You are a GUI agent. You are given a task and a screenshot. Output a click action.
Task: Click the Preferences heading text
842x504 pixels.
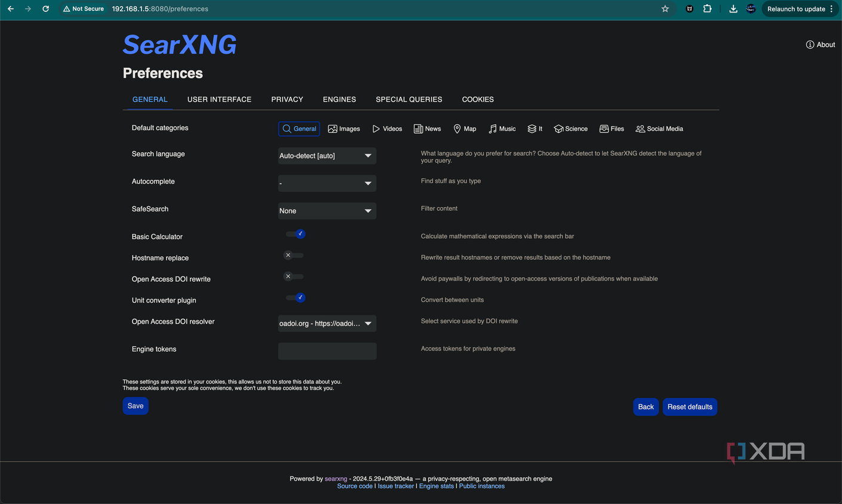tap(163, 73)
